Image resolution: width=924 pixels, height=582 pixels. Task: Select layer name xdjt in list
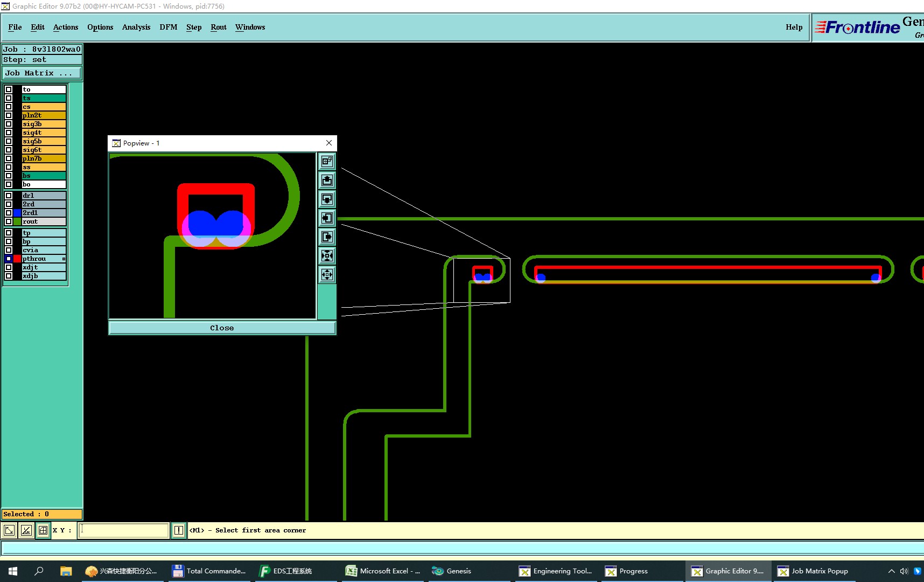(44, 267)
